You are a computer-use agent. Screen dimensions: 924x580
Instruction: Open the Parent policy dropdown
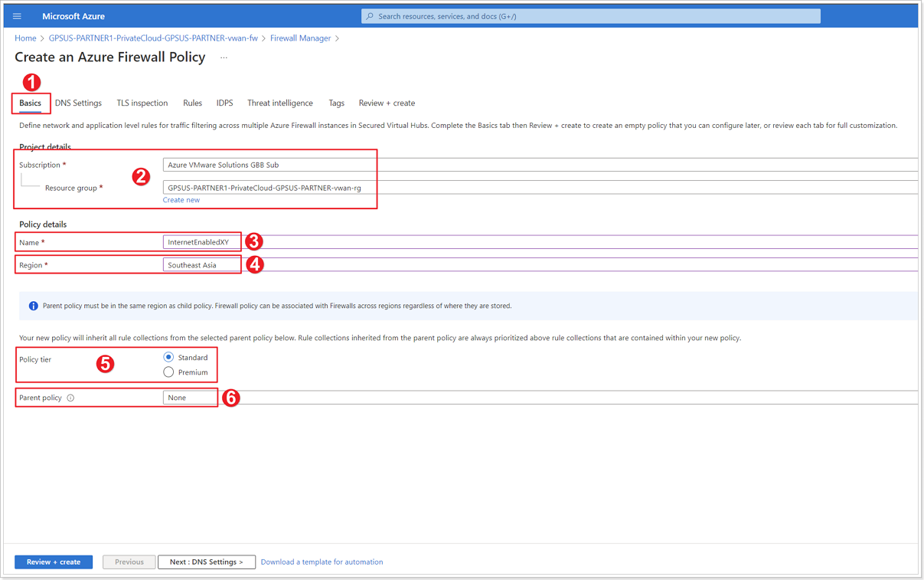(x=540, y=398)
